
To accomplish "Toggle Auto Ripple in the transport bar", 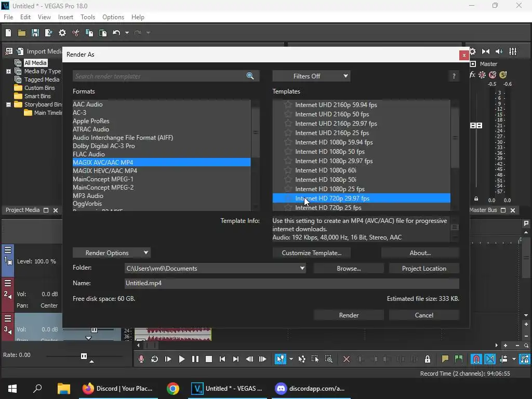I will 503,359.
